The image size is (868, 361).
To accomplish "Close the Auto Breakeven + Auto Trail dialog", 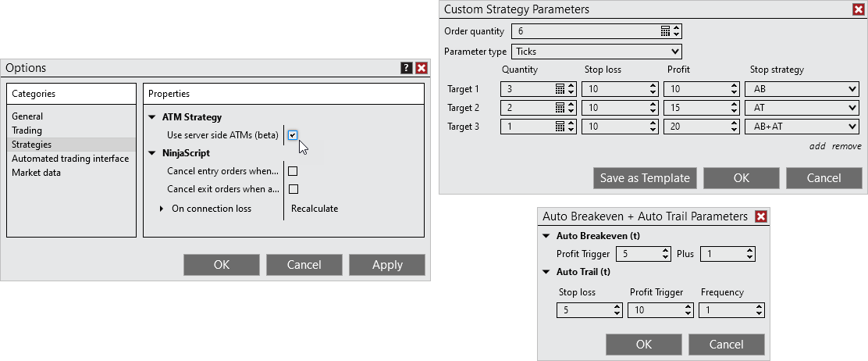I will pyautogui.click(x=762, y=216).
